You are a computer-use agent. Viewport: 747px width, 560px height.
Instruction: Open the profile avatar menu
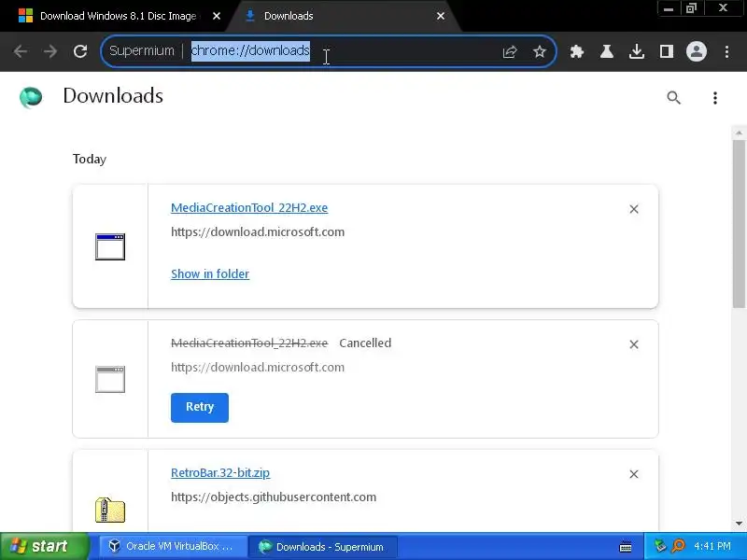pos(696,51)
